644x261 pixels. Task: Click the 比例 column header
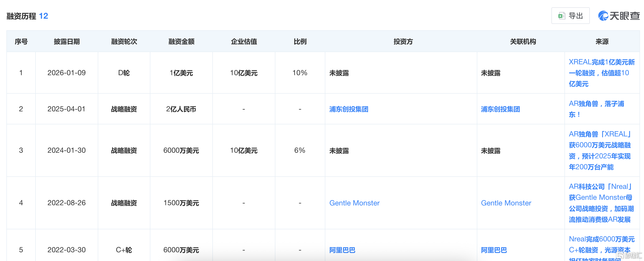click(300, 41)
